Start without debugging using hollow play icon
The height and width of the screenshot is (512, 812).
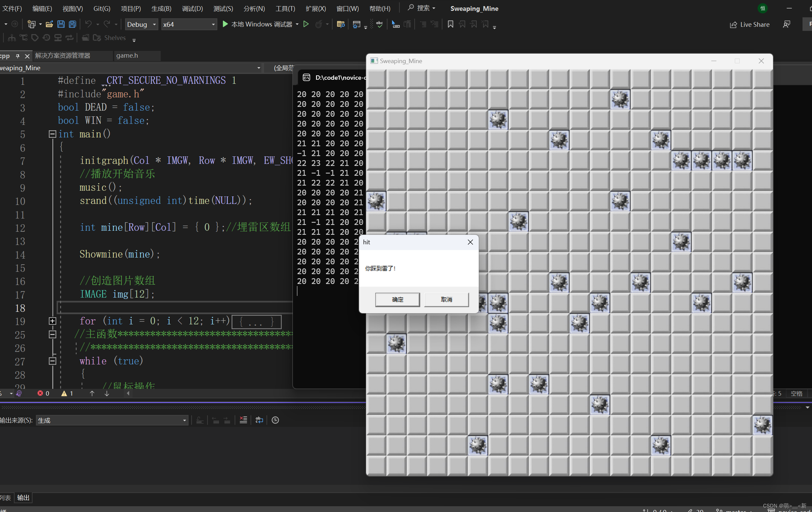[x=306, y=24]
